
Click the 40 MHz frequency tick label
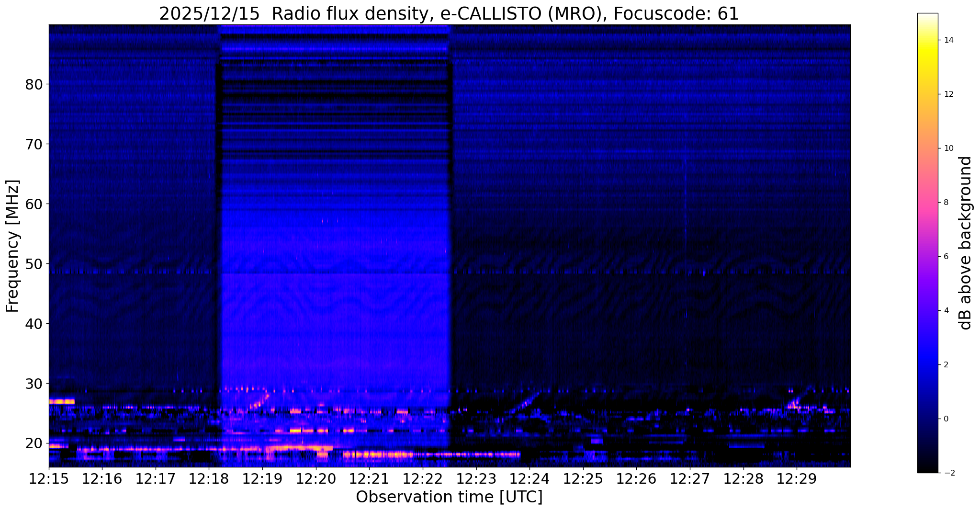tap(34, 323)
